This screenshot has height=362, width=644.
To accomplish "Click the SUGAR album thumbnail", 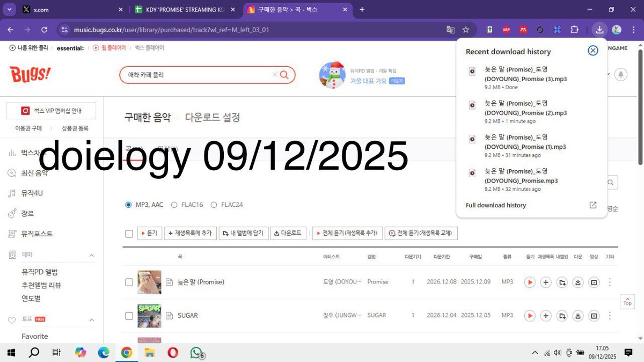I will click(149, 315).
